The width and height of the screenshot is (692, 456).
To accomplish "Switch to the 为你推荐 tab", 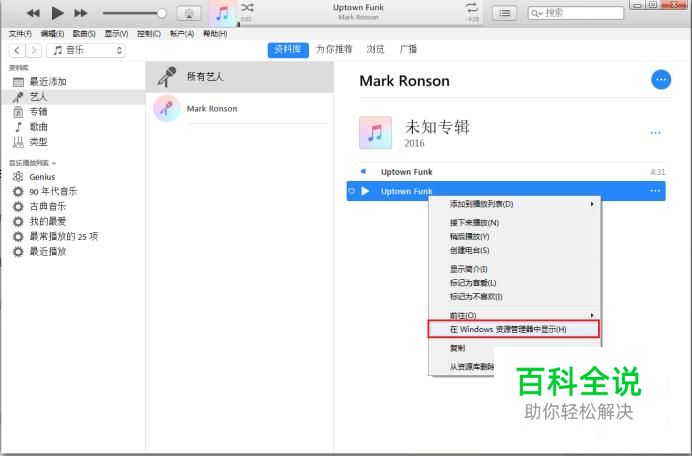I will point(334,49).
